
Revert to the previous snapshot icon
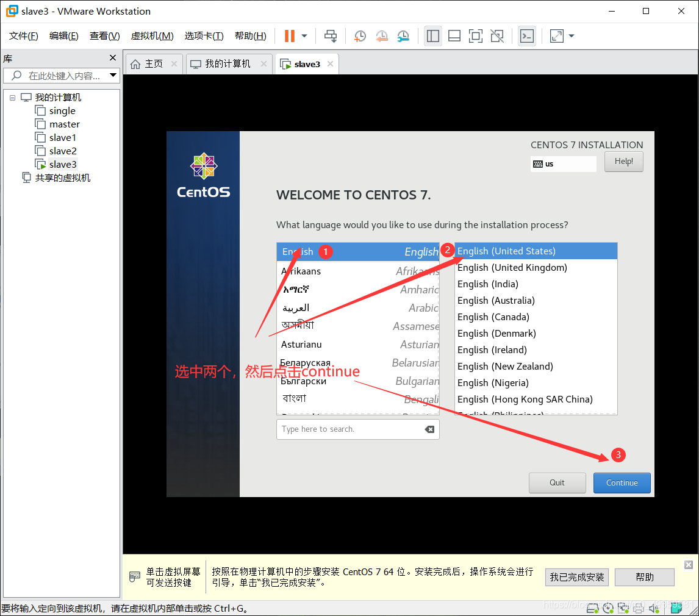point(382,35)
